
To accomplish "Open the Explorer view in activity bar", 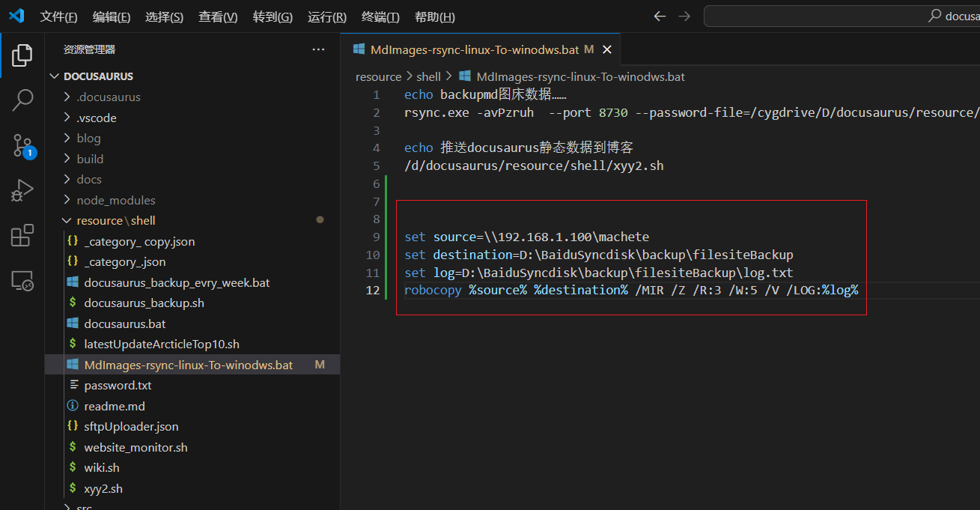I will [22, 55].
